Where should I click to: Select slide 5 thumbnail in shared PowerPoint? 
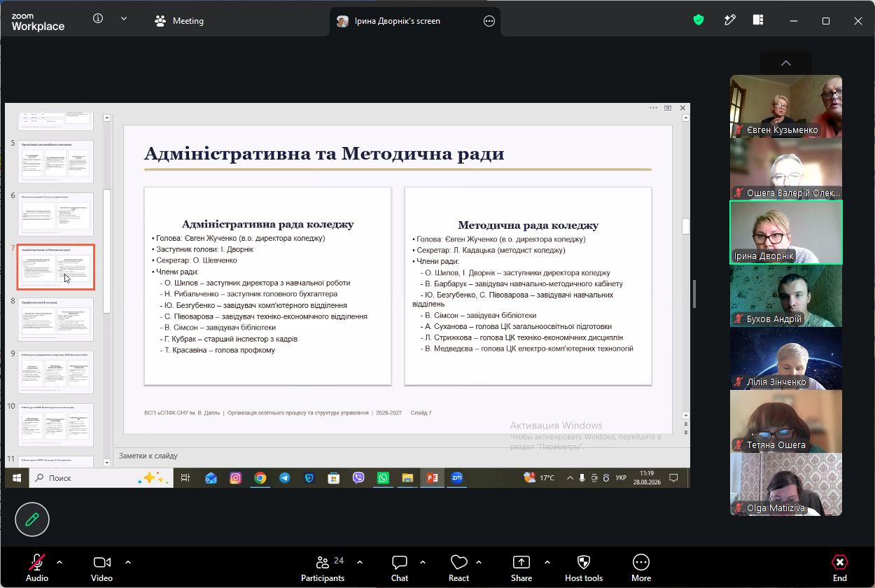click(x=55, y=161)
